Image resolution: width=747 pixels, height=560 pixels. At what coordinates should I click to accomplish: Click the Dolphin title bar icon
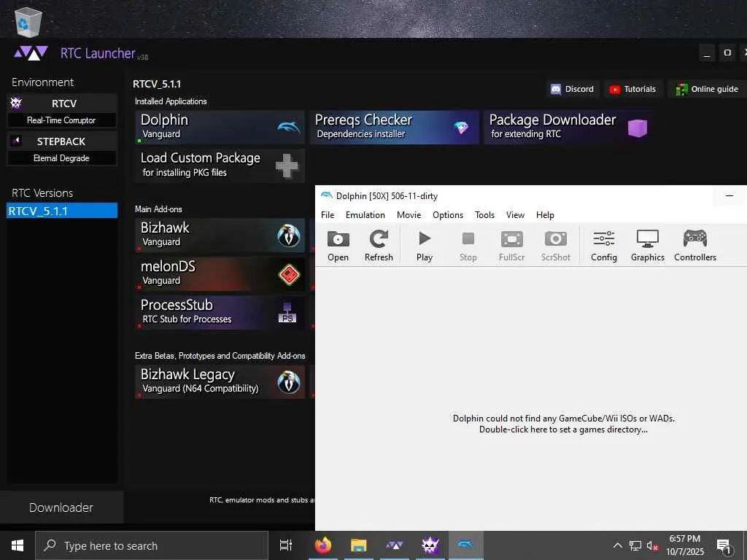click(326, 195)
